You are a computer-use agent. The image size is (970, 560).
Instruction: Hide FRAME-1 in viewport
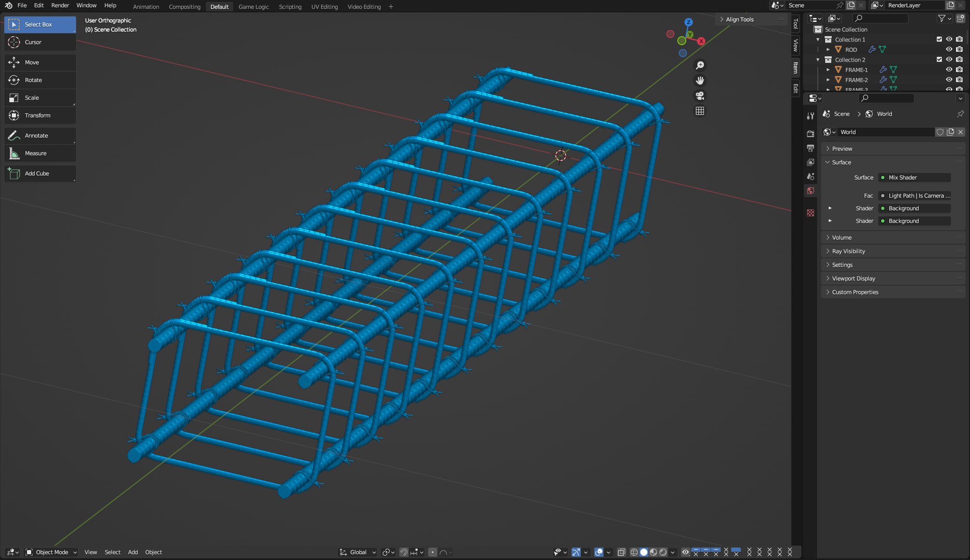click(x=949, y=69)
